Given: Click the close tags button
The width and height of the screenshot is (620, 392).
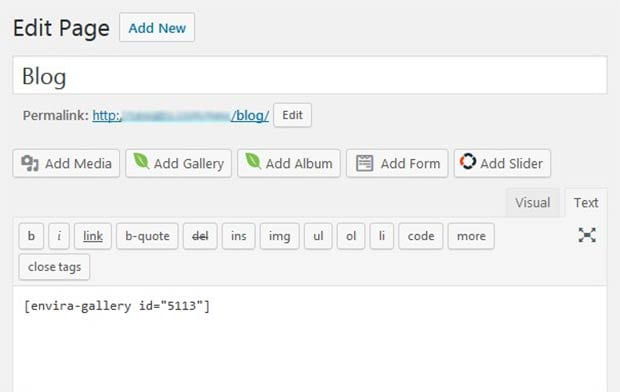Looking at the screenshot, I should pyautogui.click(x=54, y=267).
